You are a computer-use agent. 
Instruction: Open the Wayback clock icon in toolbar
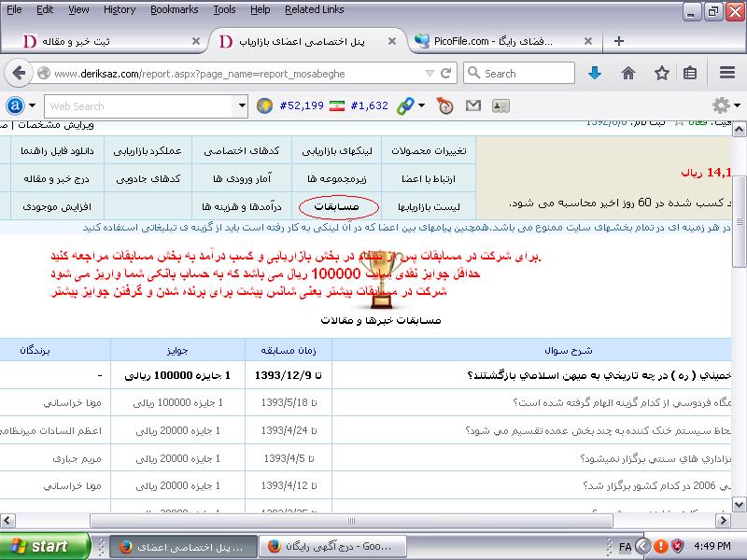[x=445, y=105]
